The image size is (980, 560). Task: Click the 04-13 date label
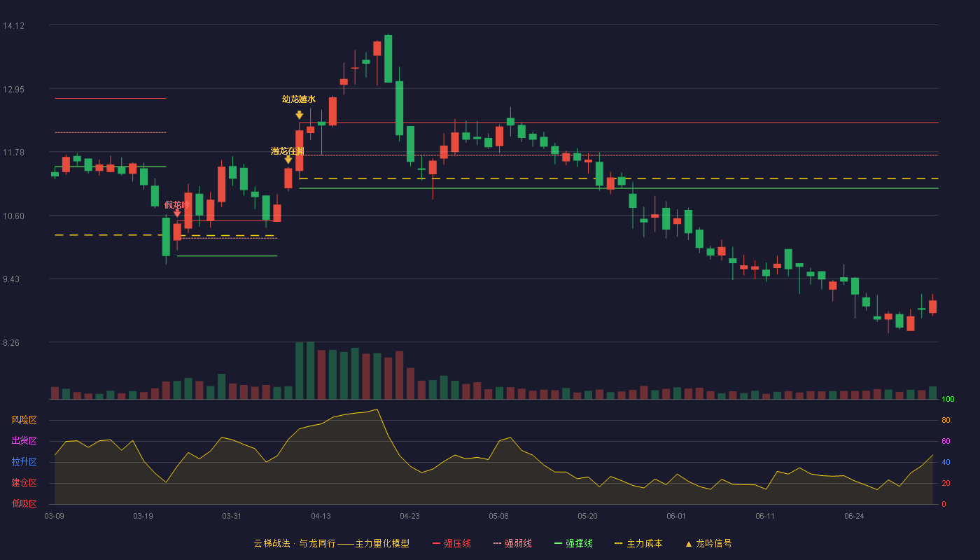(x=321, y=516)
